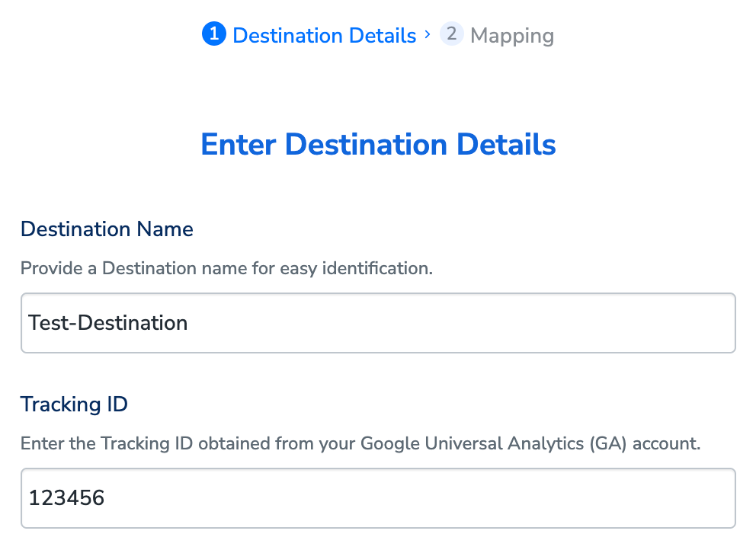Click the Destination Details breadcrumb link text

pos(325,35)
